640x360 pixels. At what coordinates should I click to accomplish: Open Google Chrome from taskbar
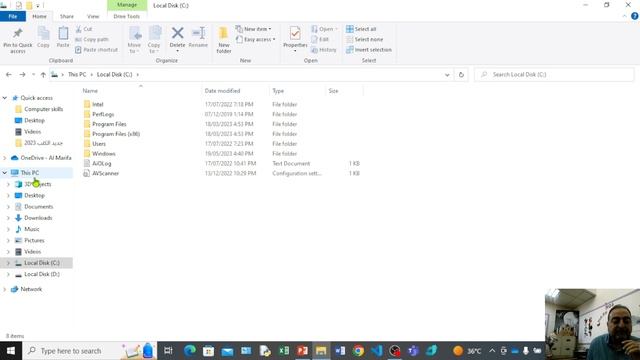point(358,351)
